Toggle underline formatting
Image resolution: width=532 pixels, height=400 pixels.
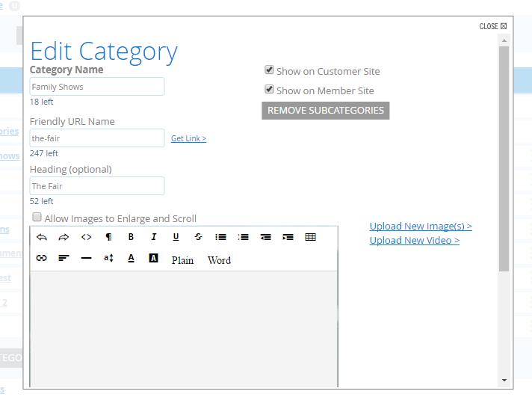tap(176, 237)
